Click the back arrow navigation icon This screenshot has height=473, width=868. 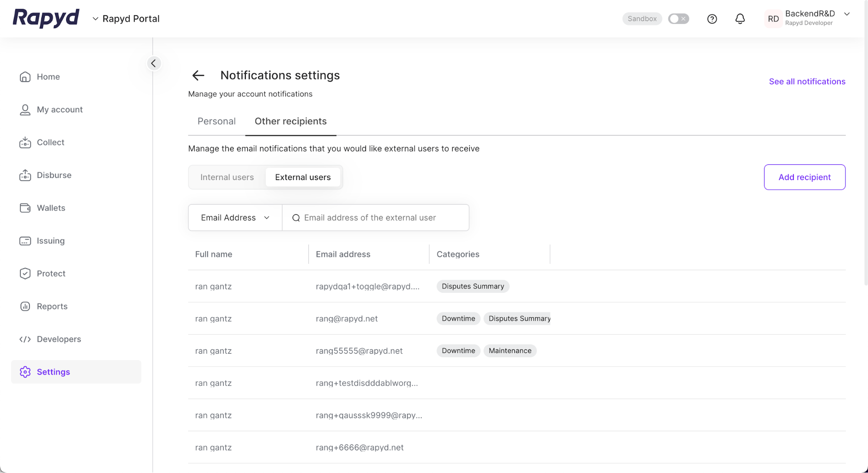tap(198, 75)
